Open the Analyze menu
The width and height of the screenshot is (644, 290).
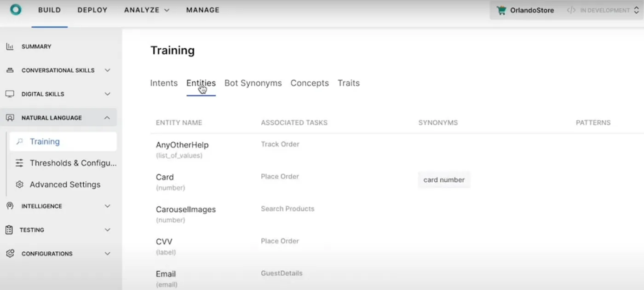click(142, 10)
